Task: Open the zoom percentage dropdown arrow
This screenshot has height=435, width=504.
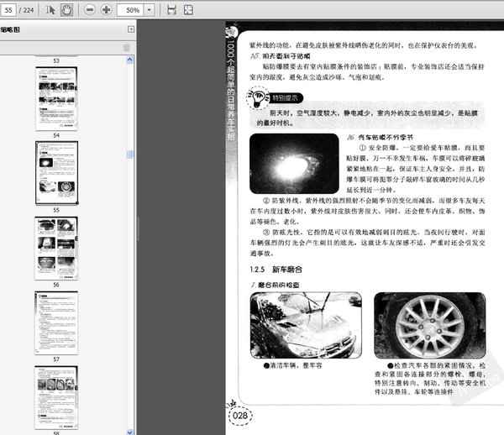Action: tap(149, 10)
